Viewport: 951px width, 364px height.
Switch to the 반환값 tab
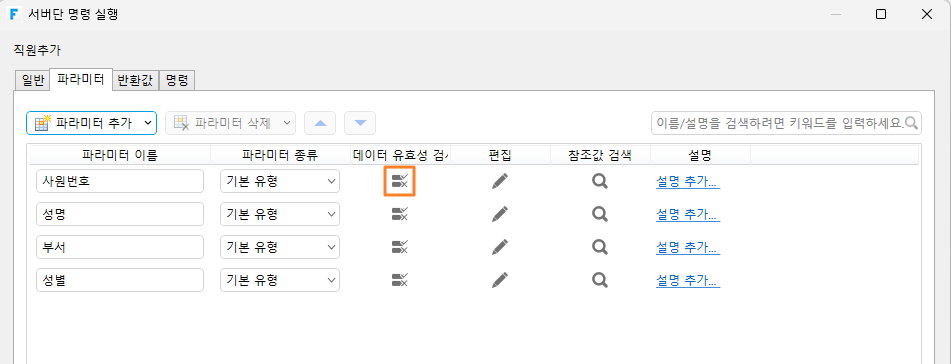click(x=136, y=80)
